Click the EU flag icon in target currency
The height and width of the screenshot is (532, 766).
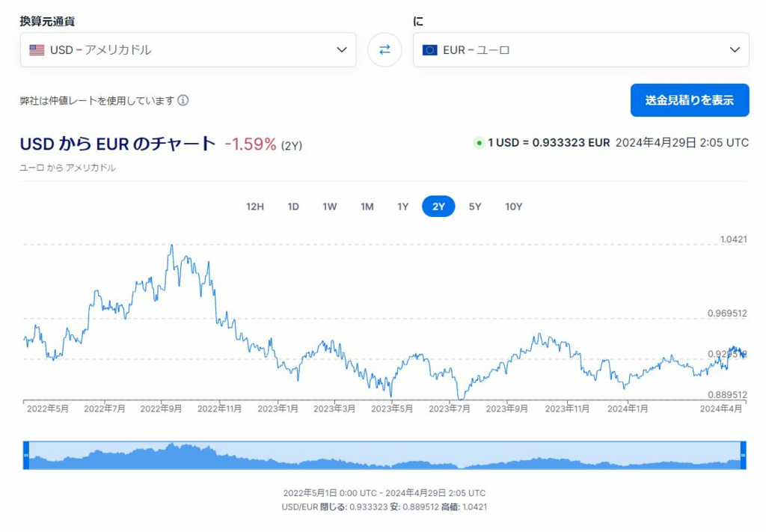pos(429,50)
